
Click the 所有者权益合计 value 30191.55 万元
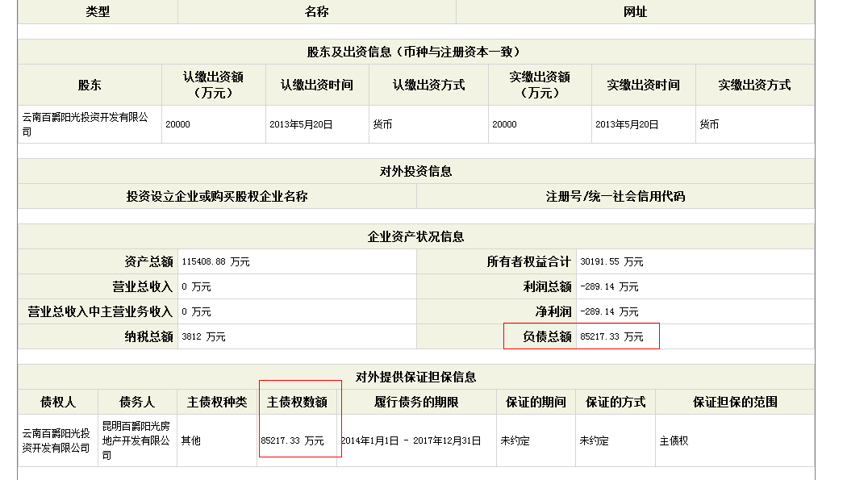click(x=611, y=262)
